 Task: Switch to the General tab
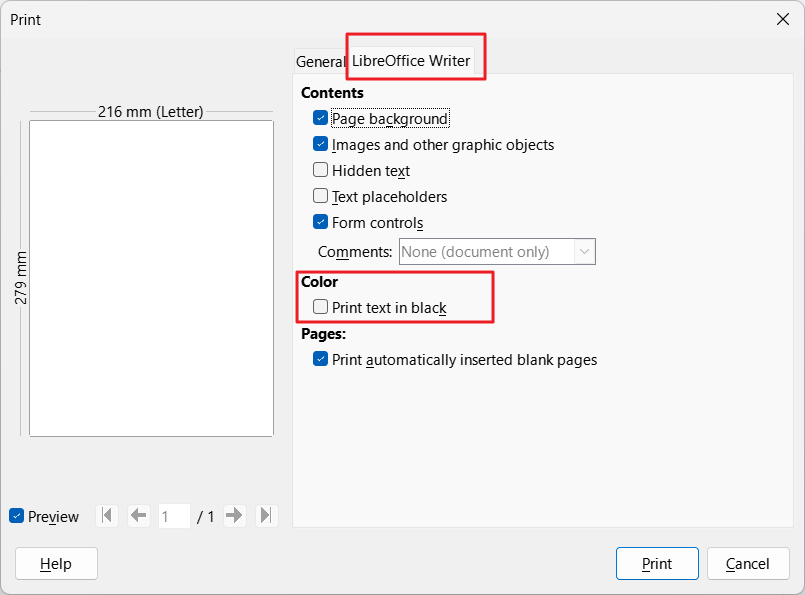tap(320, 62)
